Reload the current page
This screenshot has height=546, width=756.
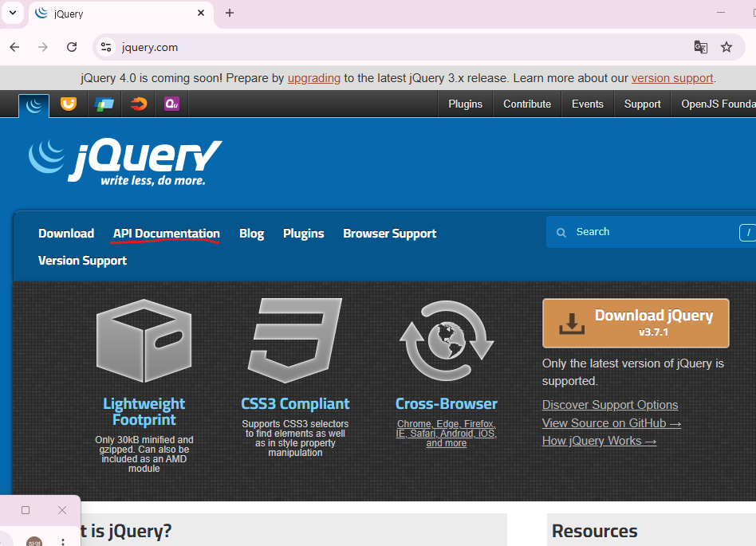(x=72, y=47)
